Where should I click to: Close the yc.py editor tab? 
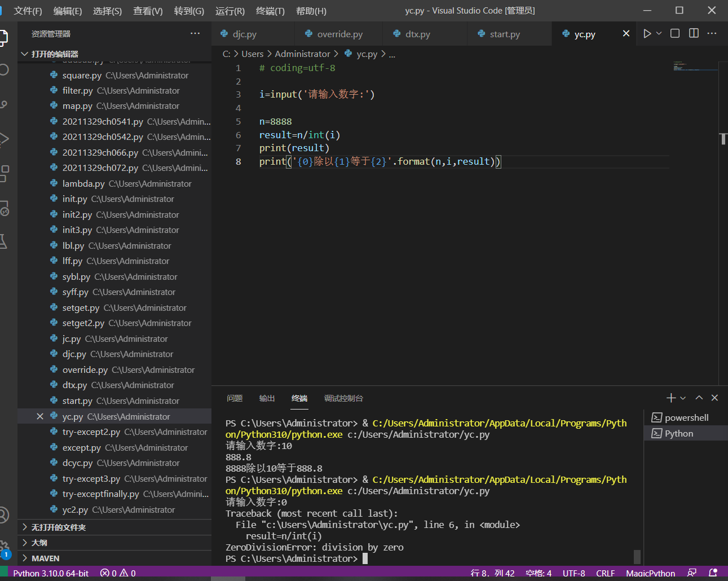626,34
